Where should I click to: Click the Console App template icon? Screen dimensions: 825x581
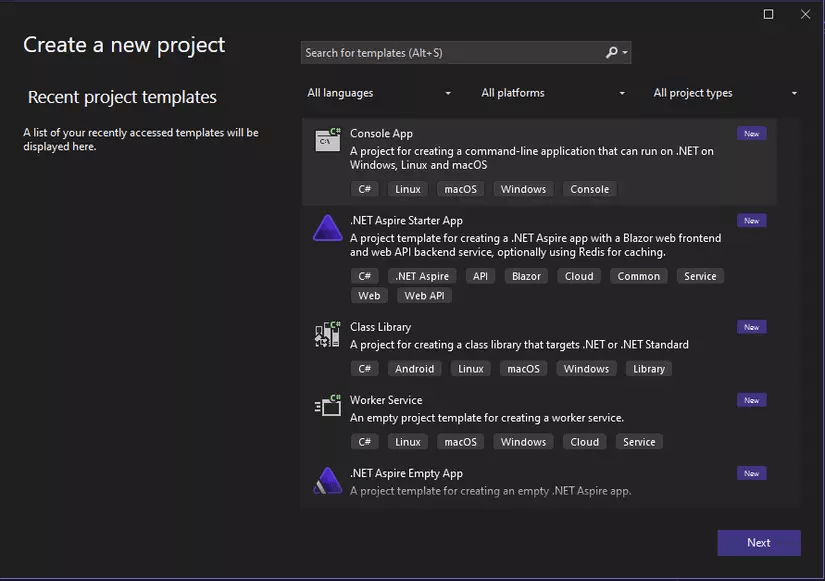click(x=327, y=140)
